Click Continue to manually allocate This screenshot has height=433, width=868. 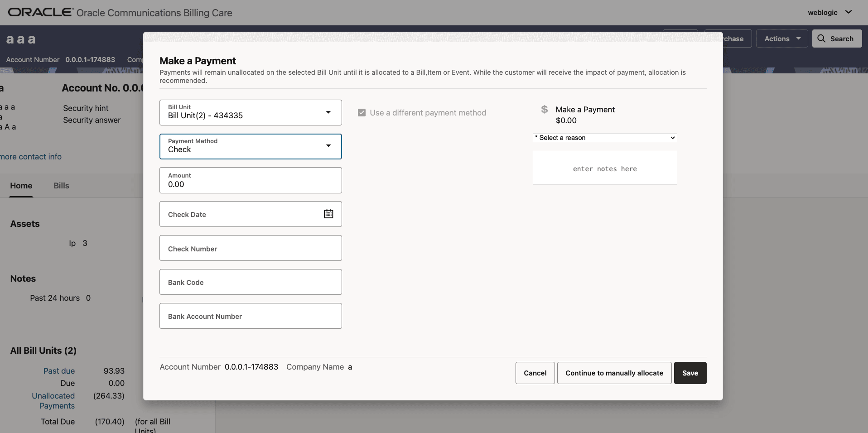point(613,373)
